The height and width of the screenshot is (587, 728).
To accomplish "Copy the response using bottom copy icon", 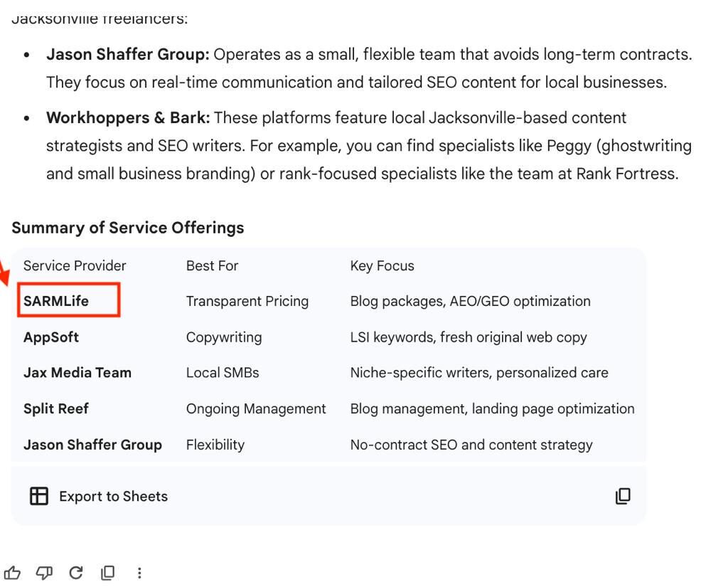I will [108, 573].
